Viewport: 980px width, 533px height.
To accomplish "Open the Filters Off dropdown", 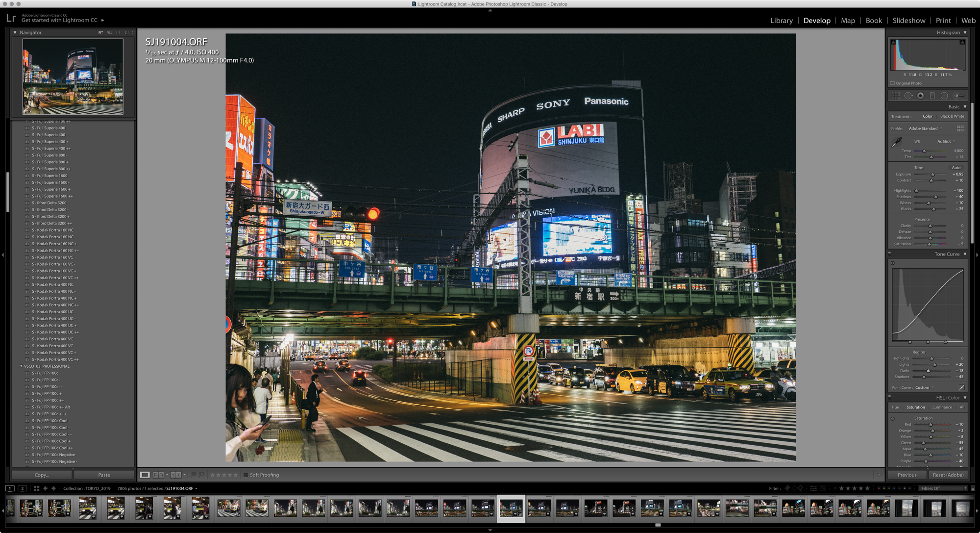I will tap(943, 488).
